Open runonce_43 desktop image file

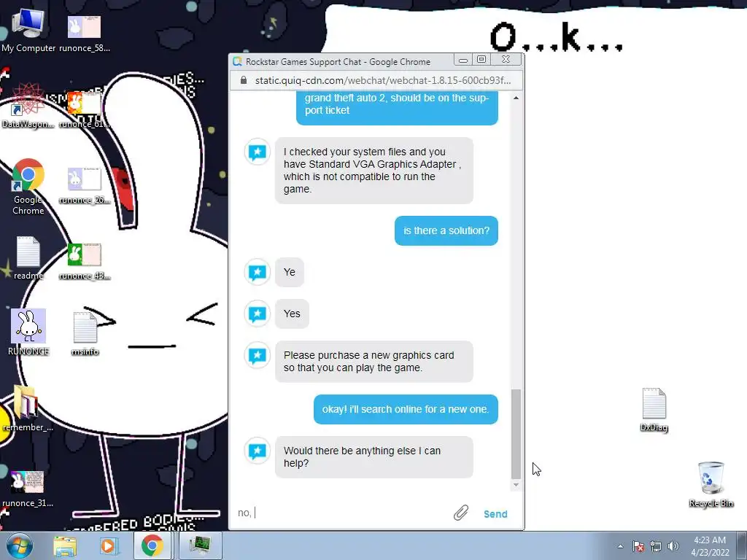point(85,262)
